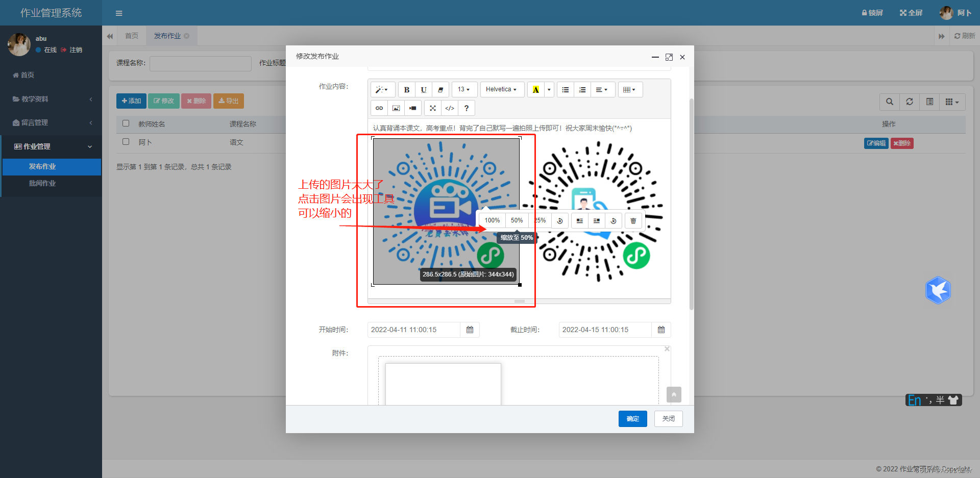
Task: Remove float with the icon beside trash
Action: click(614, 221)
